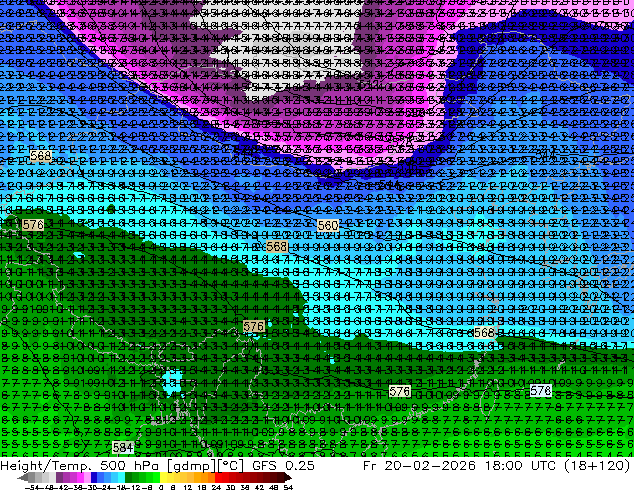634x490 pixels.
Task: Click the 560 contour height label
Action: (328, 225)
